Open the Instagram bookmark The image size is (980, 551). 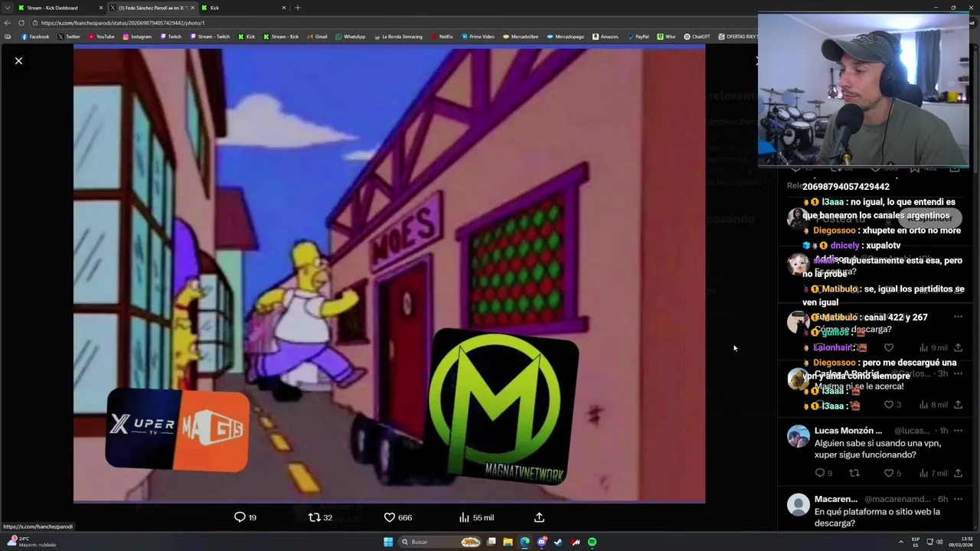(138, 37)
